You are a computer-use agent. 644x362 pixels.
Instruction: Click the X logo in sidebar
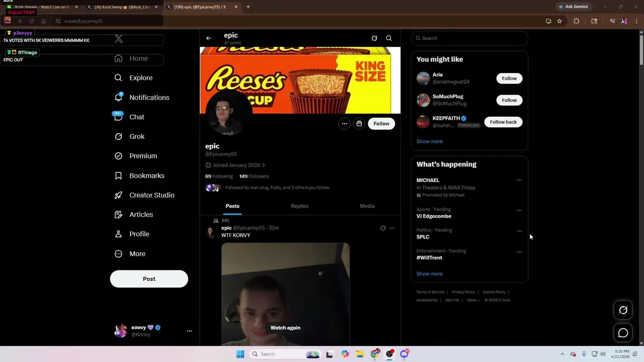click(x=119, y=38)
